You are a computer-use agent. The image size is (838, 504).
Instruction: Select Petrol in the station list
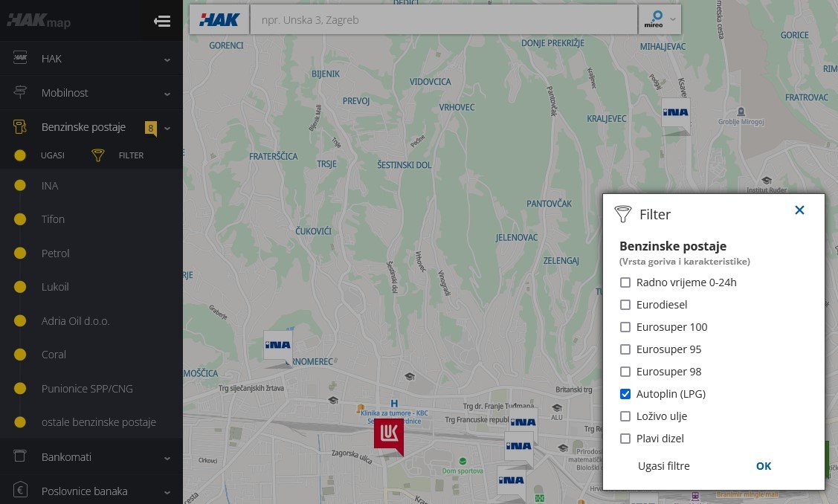pos(56,253)
